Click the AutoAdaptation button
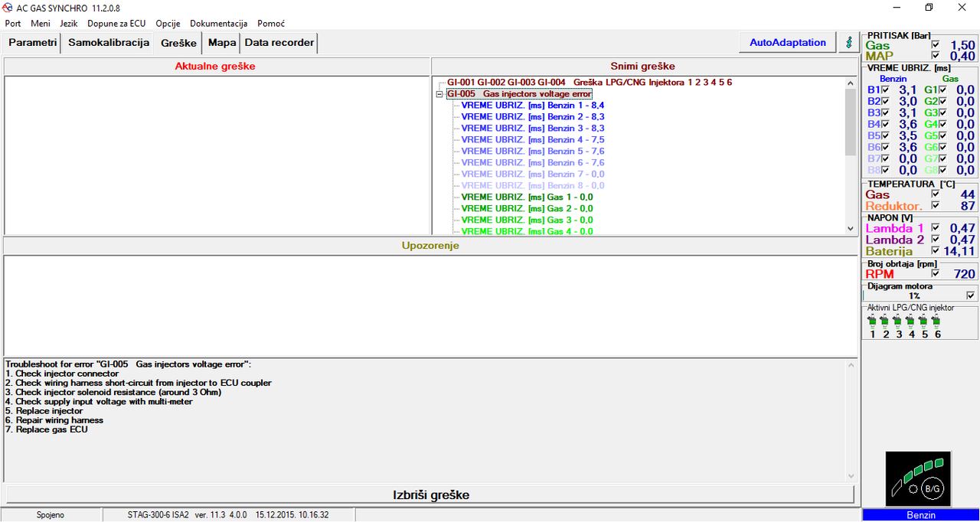This screenshot has height=522, width=980. (788, 43)
